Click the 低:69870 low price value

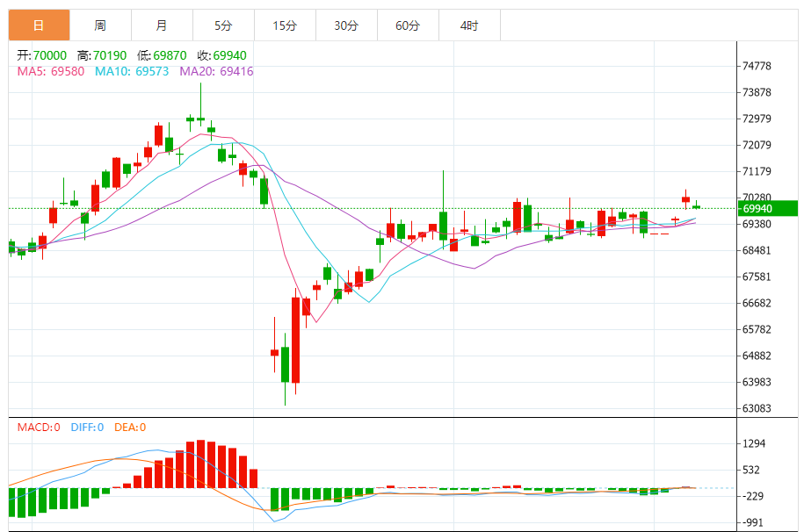(x=162, y=55)
